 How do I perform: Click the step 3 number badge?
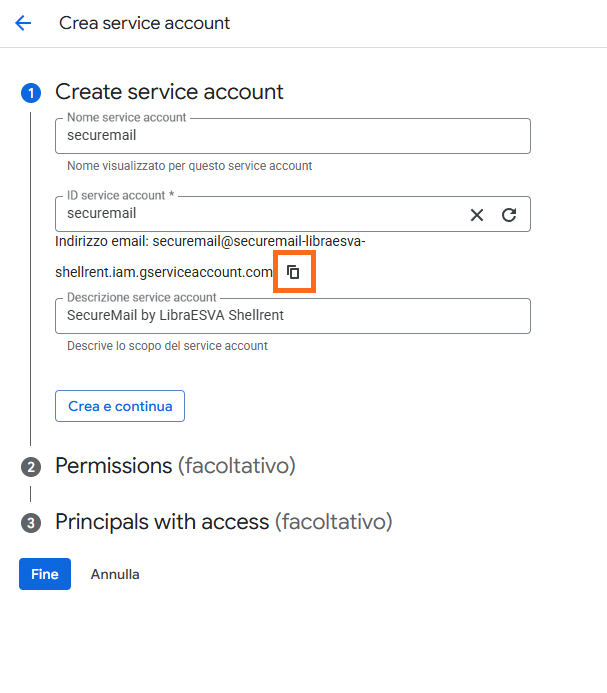(30, 523)
